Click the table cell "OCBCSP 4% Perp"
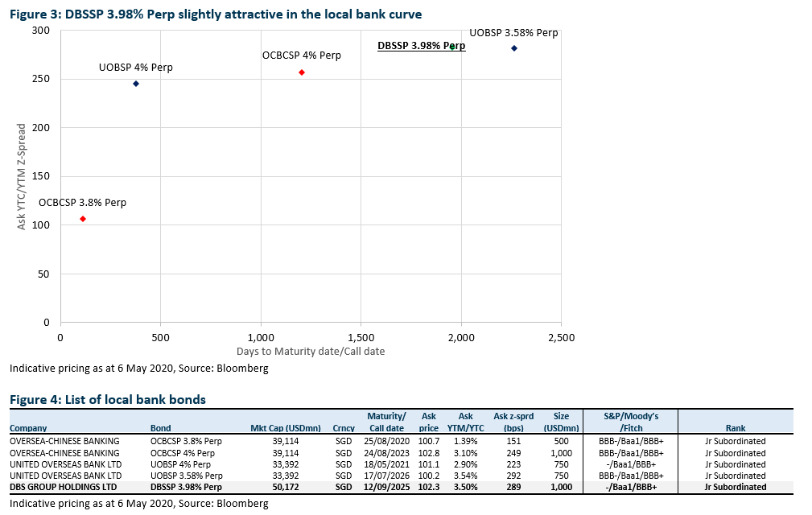812x515 pixels. (x=183, y=453)
